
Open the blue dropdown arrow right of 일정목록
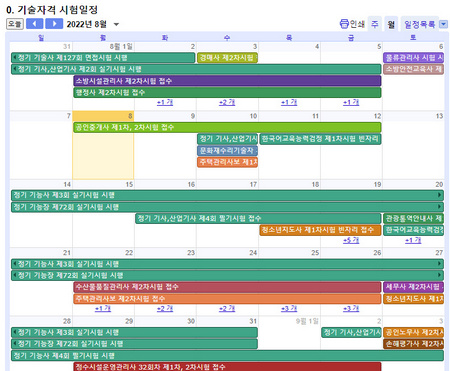443,24
